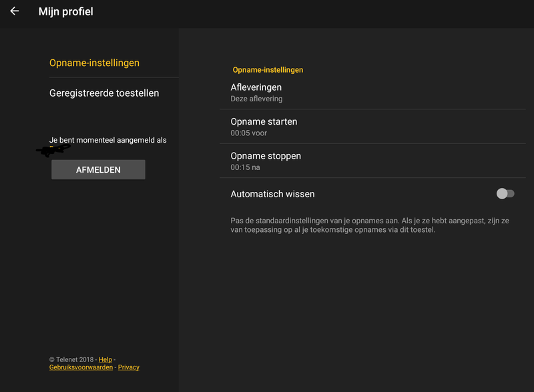Click the Automatisch wissen label text
Image resolution: width=534 pixels, height=392 pixels.
tap(272, 194)
